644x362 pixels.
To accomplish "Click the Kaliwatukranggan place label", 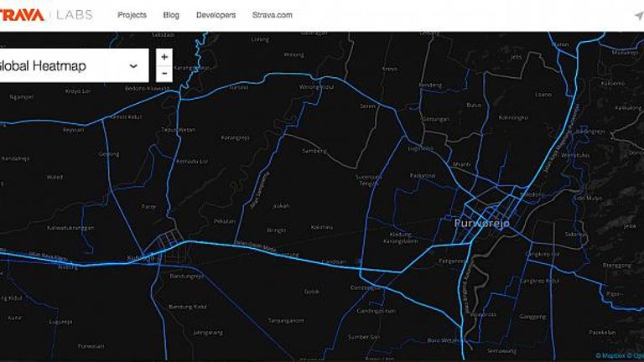I will pyautogui.click(x=70, y=228).
